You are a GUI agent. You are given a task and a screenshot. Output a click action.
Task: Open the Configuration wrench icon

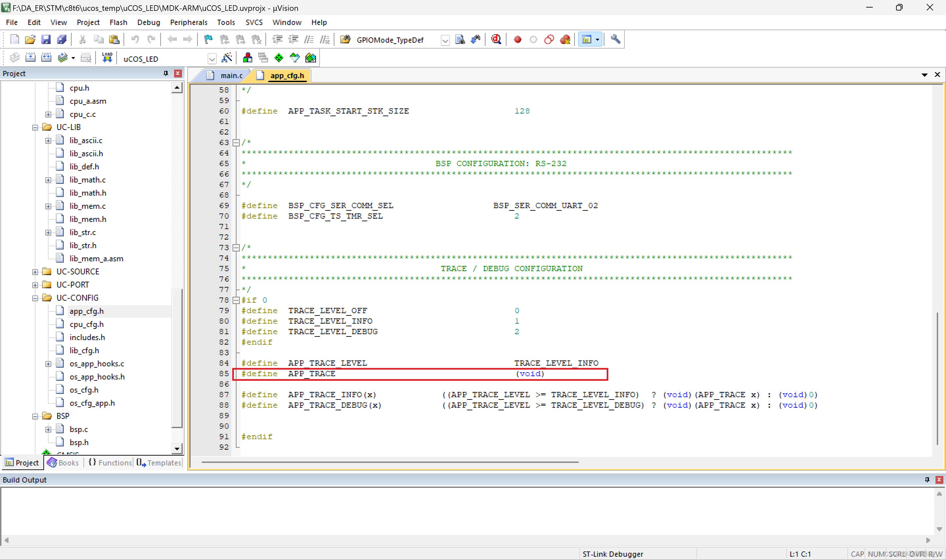[x=615, y=39]
